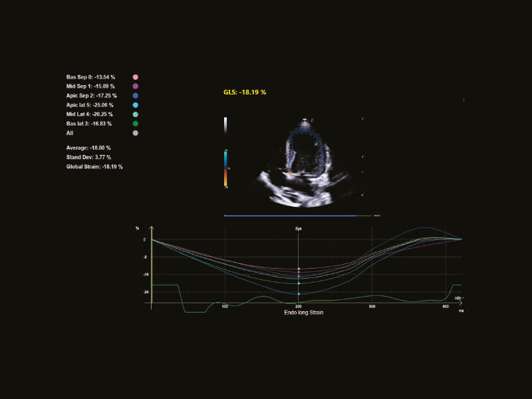The image size is (532, 399).
Task: Click the teal Mid Lat 4 color dot
Action: pos(136,114)
